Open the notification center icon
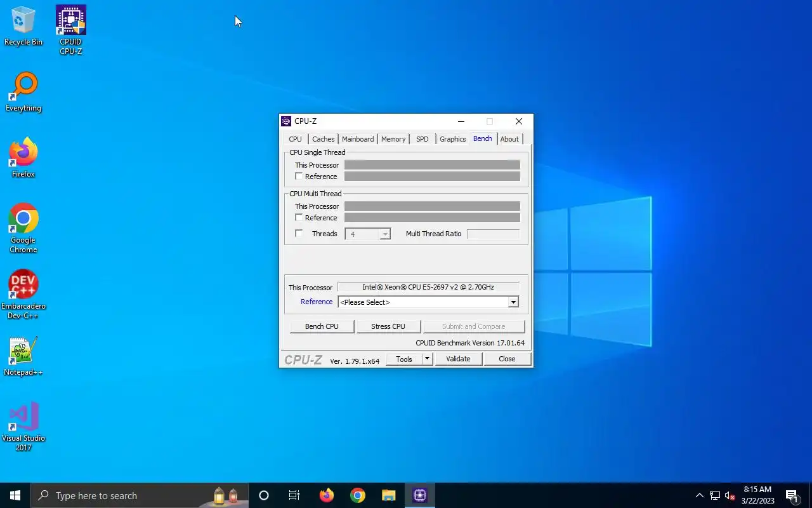Viewport: 812px width, 508px height. pyautogui.click(x=792, y=495)
